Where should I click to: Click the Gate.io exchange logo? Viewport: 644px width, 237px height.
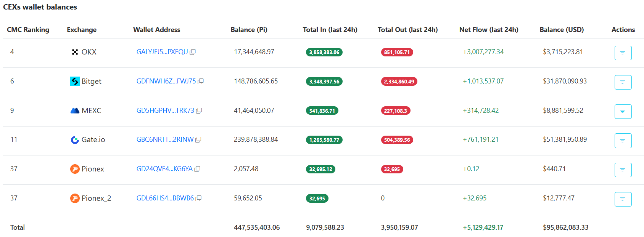point(75,140)
